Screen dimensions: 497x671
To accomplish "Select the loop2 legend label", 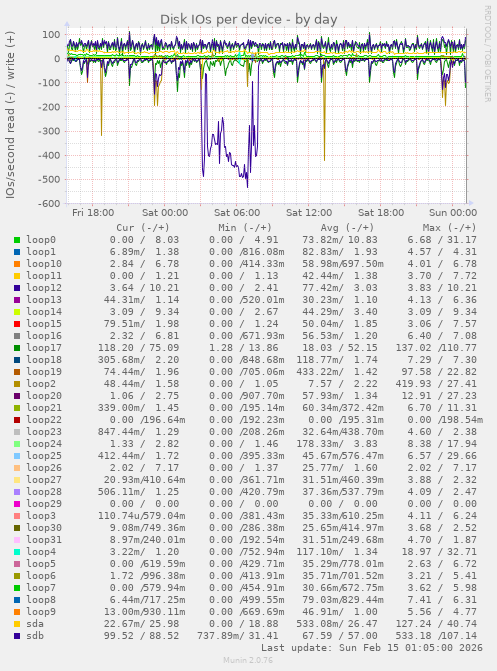I will (41, 384).
